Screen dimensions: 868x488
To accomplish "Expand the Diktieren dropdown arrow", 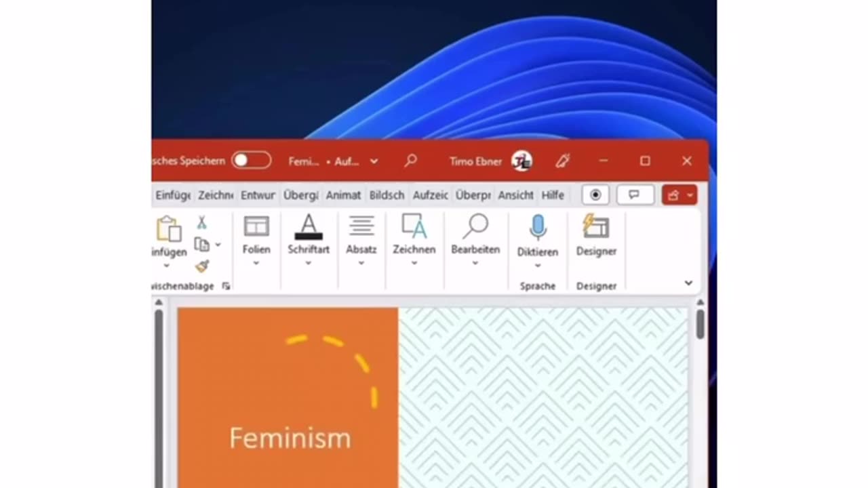I will click(x=538, y=266).
